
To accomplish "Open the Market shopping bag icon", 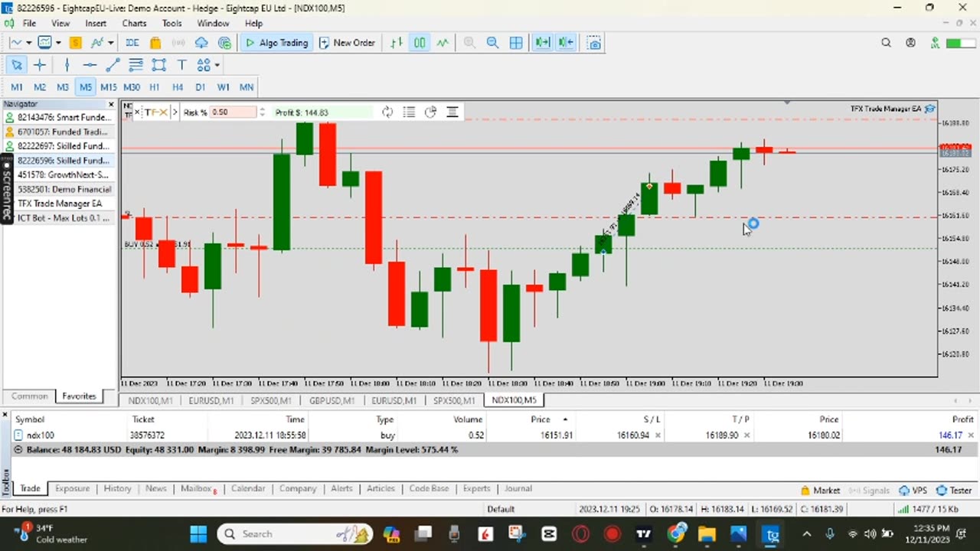I will click(155, 43).
